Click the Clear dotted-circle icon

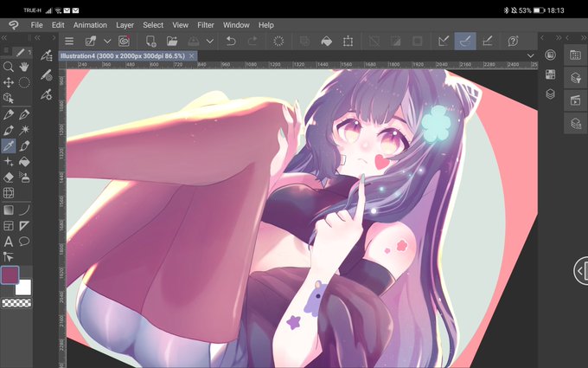tap(278, 41)
